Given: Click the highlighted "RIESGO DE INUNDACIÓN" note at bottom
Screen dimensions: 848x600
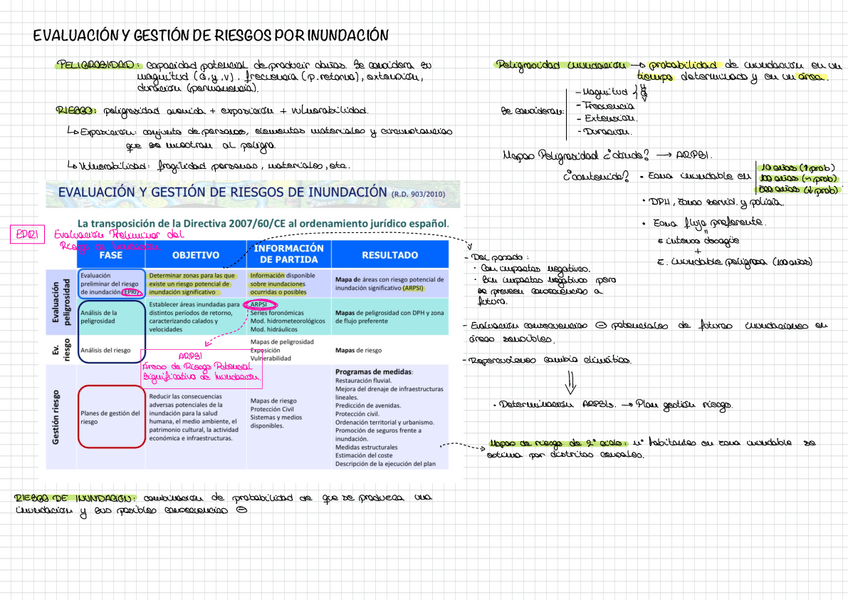Looking at the screenshot, I should click(72, 497).
